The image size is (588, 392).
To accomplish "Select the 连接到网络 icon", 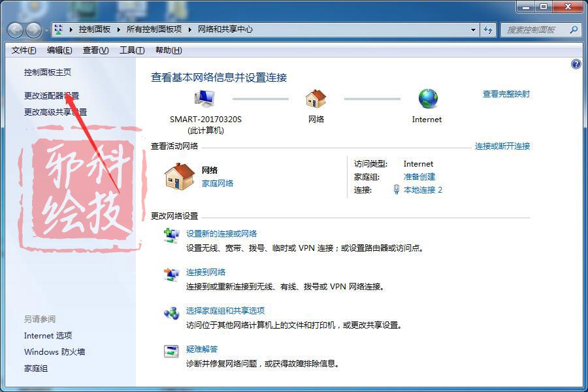I will tap(171, 271).
